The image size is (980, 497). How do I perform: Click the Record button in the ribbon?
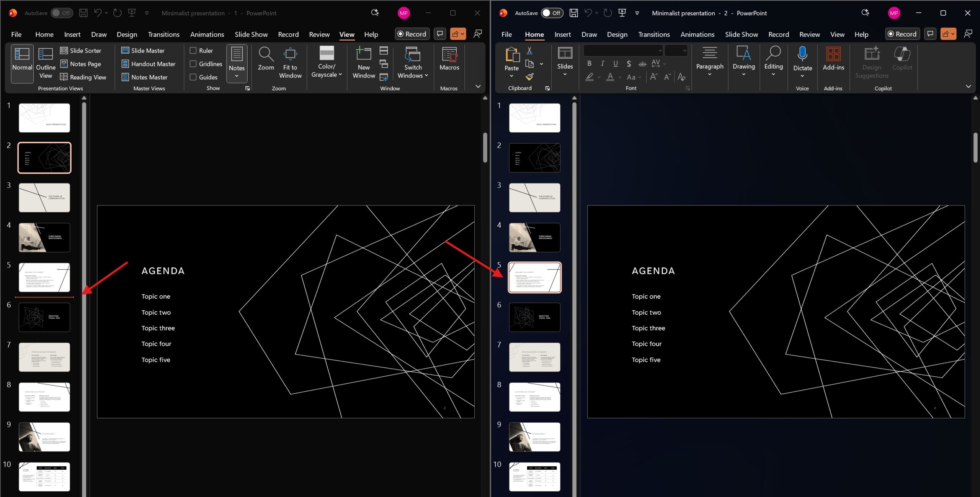click(x=412, y=34)
